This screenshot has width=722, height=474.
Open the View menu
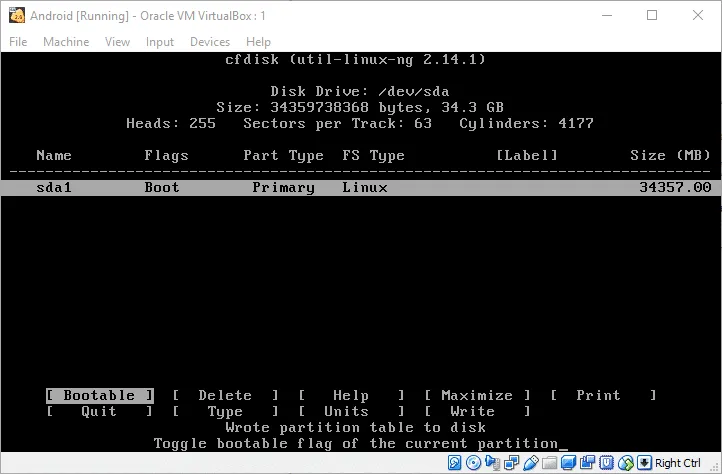pyautogui.click(x=118, y=42)
